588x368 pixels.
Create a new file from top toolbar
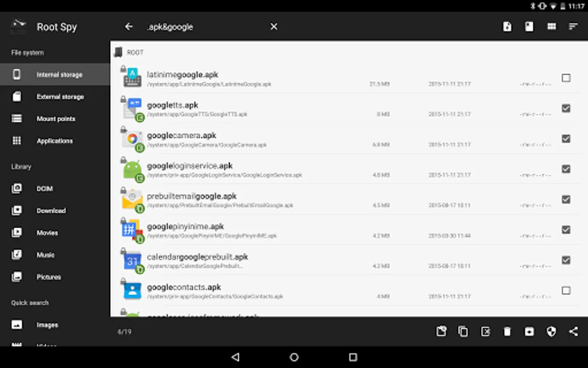[x=507, y=27]
